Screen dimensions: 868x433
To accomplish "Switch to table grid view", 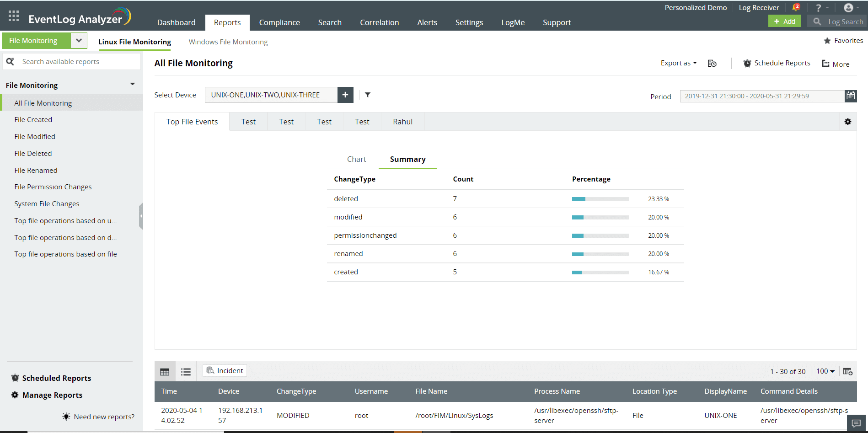I will point(165,372).
